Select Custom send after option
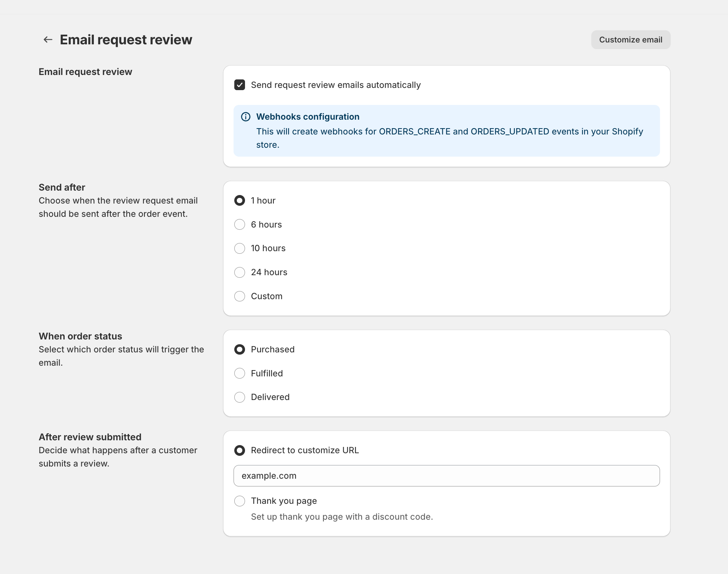This screenshot has height=574, width=728. coord(240,296)
